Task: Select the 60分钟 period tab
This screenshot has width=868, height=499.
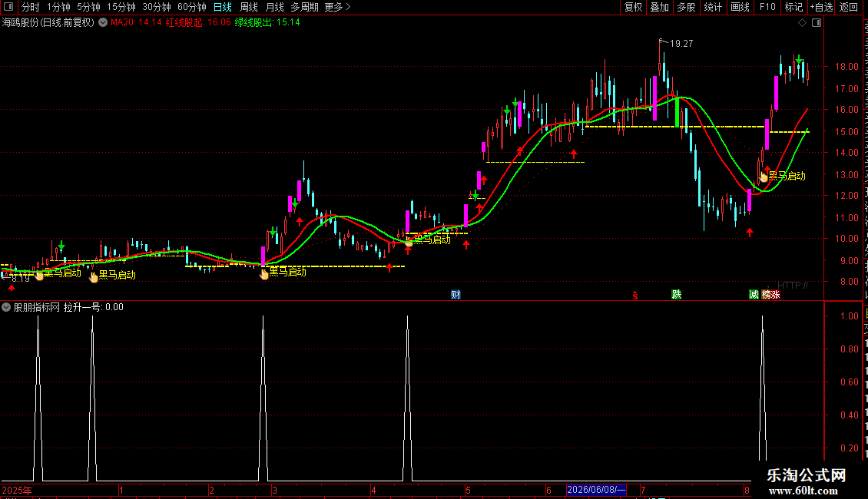Action: coord(192,7)
